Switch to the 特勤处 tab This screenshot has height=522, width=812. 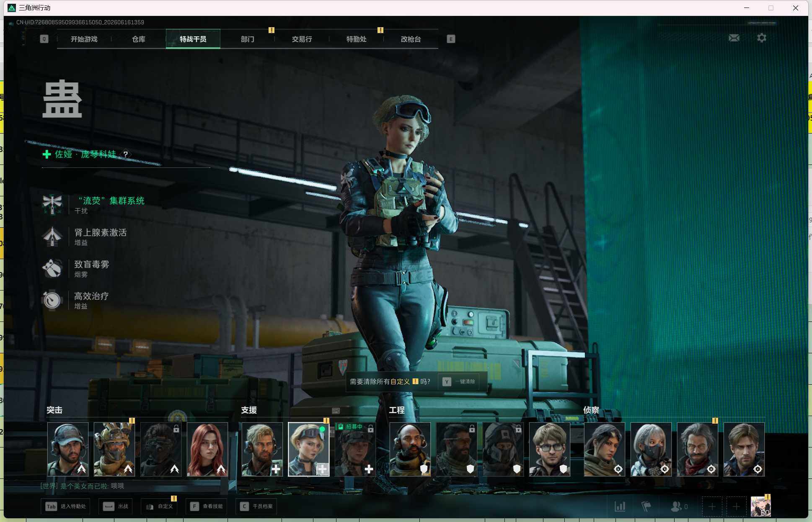tap(357, 39)
